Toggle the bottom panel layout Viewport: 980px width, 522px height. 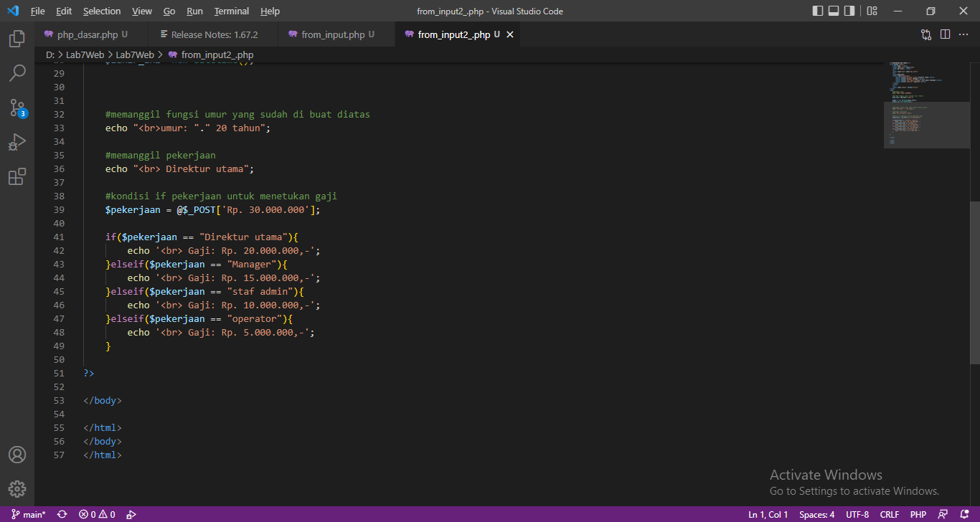[834, 11]
